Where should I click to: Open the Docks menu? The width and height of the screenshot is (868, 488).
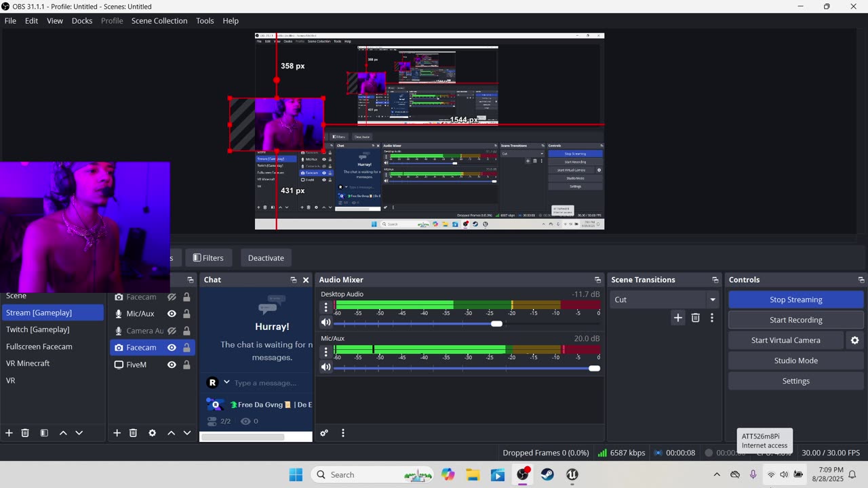[82, 21]
